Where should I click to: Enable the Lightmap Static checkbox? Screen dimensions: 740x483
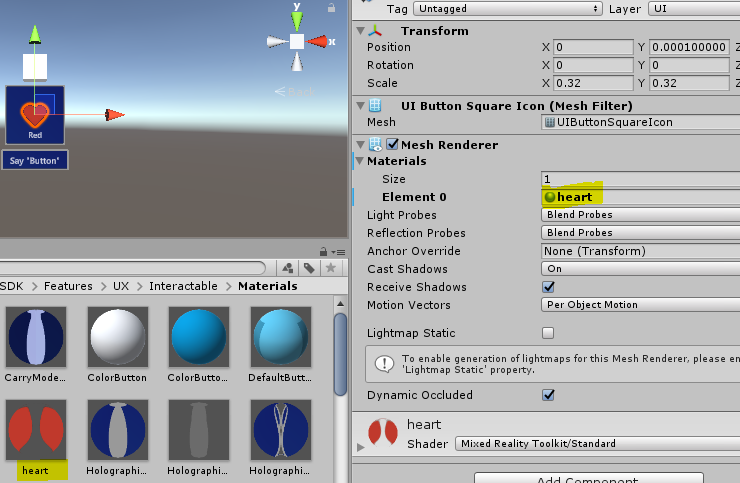(x=547, y=333)
